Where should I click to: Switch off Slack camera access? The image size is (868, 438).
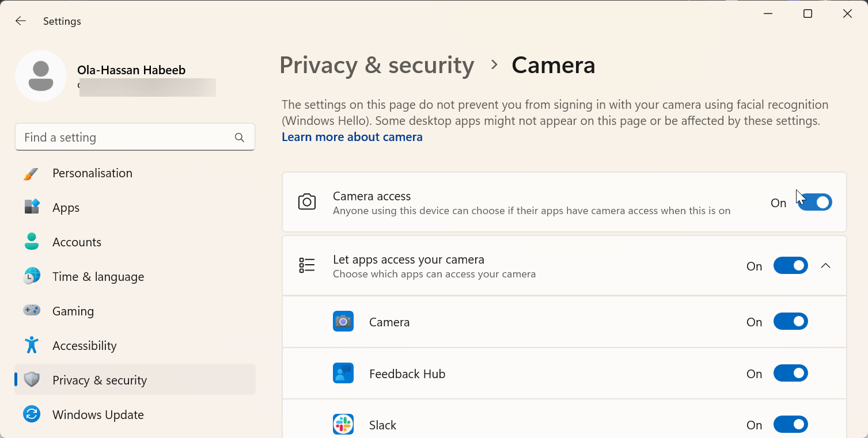tap(790, 425)
